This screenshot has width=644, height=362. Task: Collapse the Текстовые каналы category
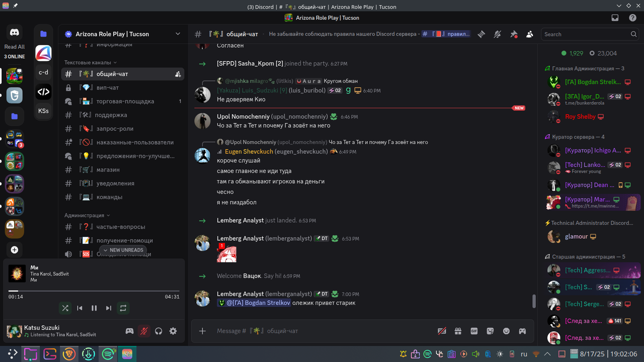pos(91,62)
